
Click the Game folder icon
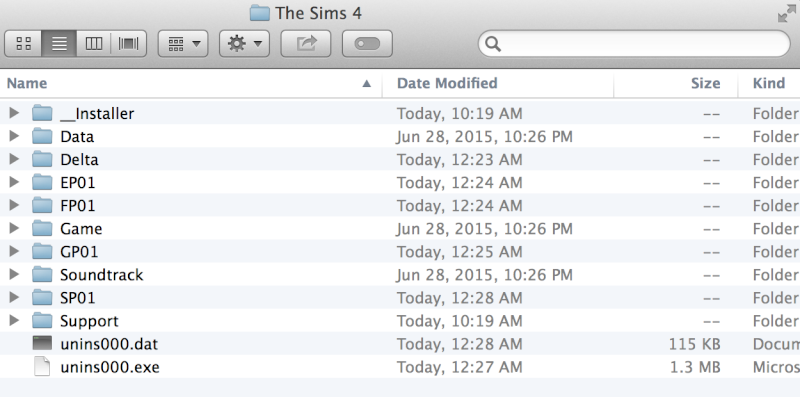coord(42,228)
